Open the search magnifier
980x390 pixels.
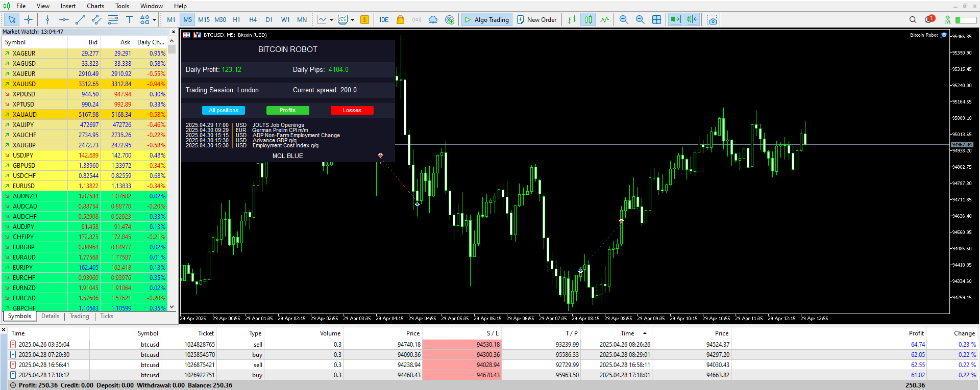(x=913, y=20)
